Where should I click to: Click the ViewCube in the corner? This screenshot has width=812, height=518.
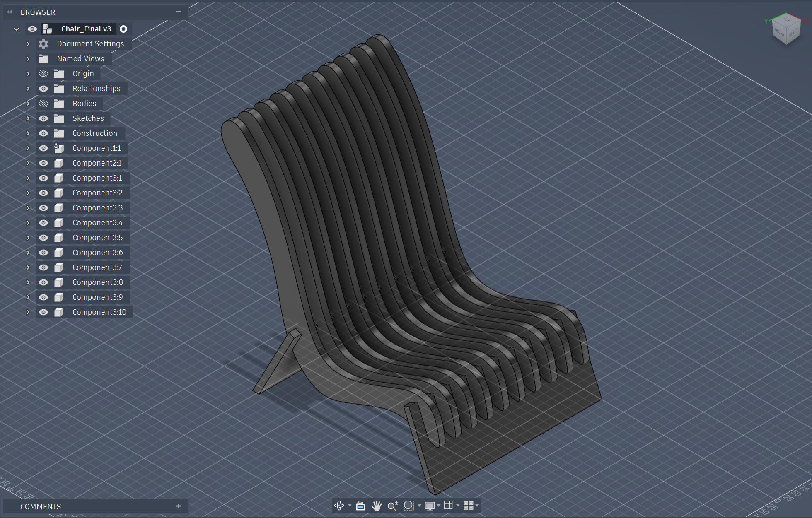[786, 31]
